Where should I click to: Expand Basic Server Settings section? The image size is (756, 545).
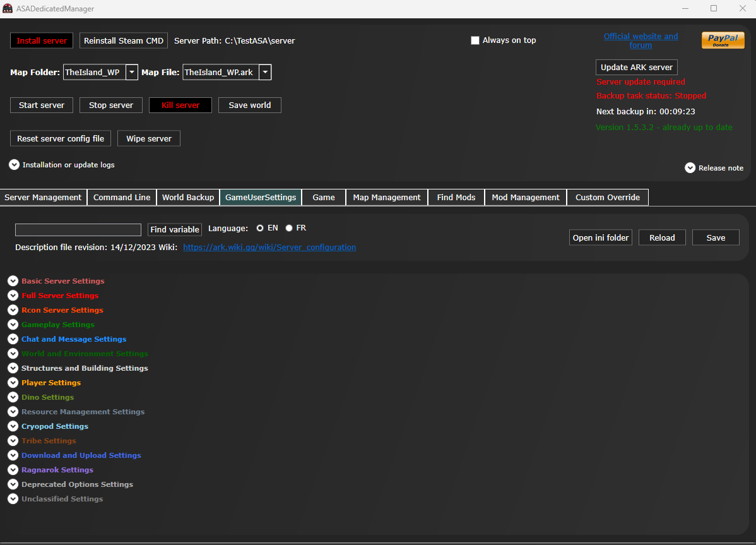point(13,281)
